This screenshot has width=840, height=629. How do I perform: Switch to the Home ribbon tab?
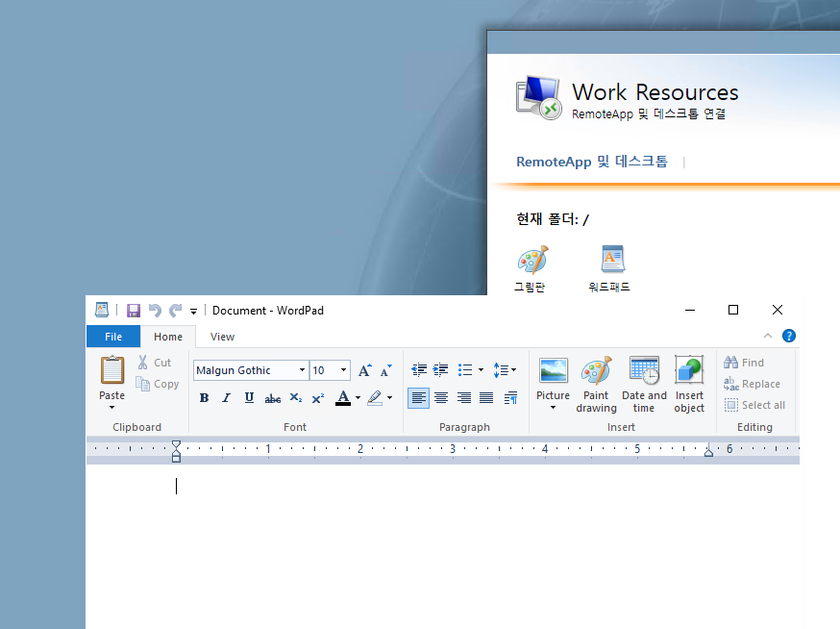coord(168,337)
